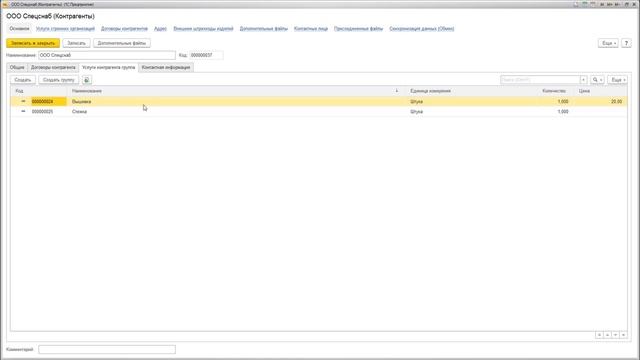The height and width of the screenshot is (360, 640).
Task: Open the 'Синхронизация данных (Обмен)' link
Action: tap(422, 29)
